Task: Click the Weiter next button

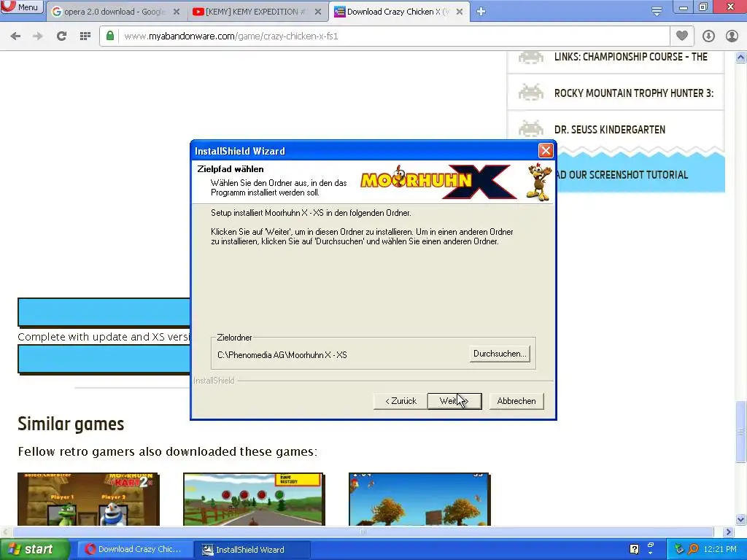Action: point(454,401)
